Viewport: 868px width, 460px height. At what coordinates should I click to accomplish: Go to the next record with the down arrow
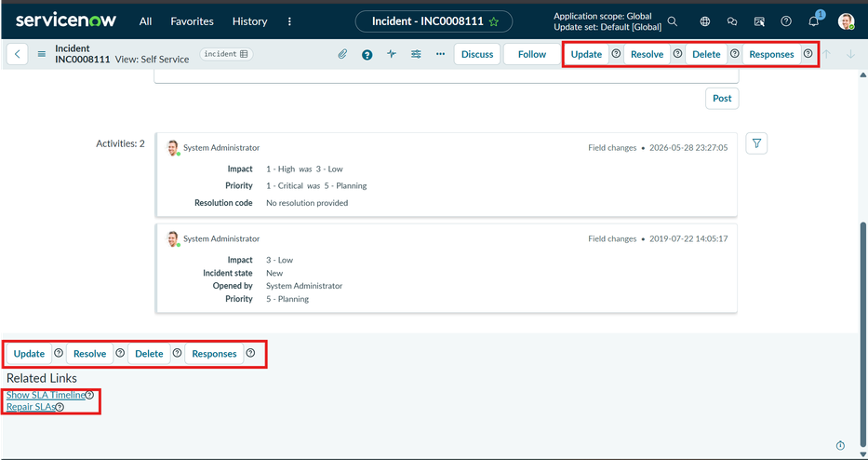[x=851, y=54]
